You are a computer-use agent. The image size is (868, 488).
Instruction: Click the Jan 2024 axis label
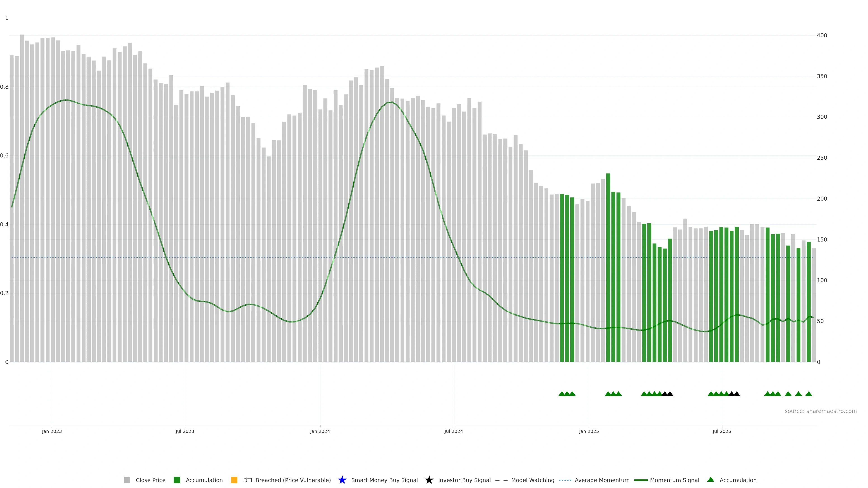pyautogui.click(x=320, y=431)
